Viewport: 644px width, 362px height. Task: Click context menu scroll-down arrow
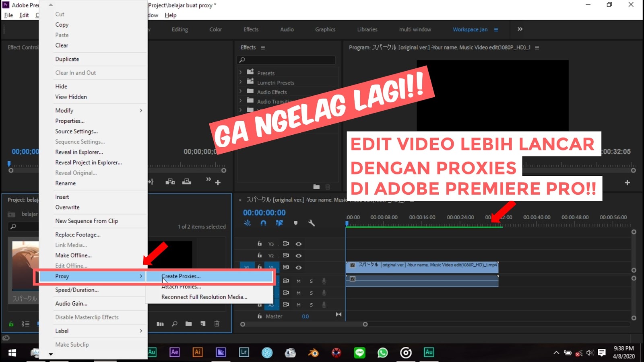(51, 354)
